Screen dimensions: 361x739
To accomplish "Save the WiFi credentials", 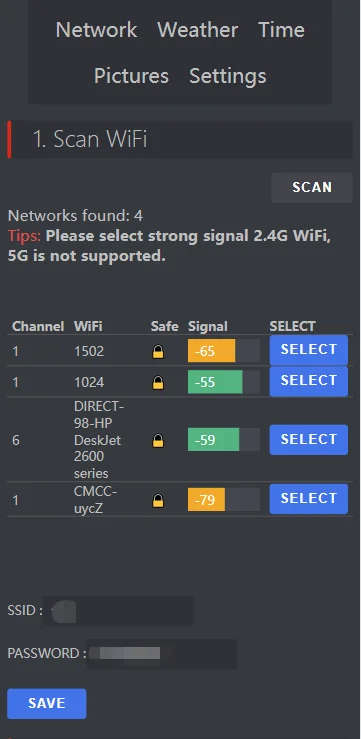I will [47, 703].
